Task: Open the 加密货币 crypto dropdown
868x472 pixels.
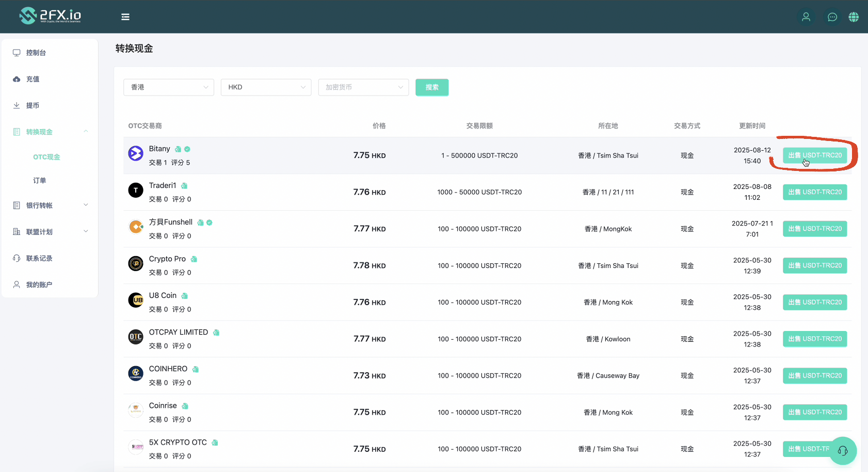Action: tap(363, 87)
